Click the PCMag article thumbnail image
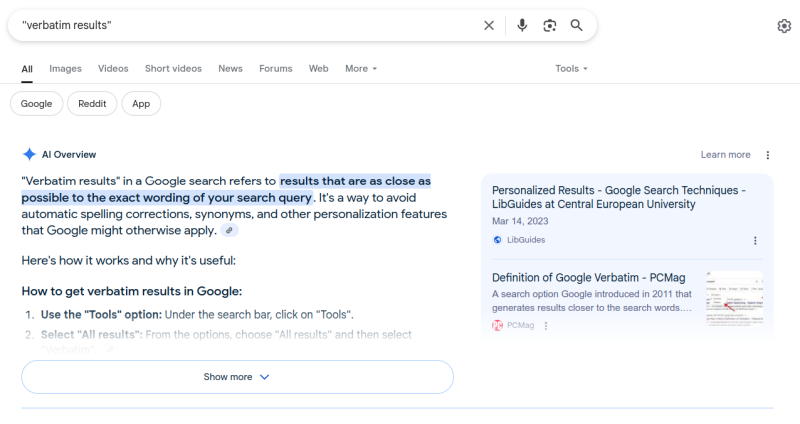 coord(735,298)
